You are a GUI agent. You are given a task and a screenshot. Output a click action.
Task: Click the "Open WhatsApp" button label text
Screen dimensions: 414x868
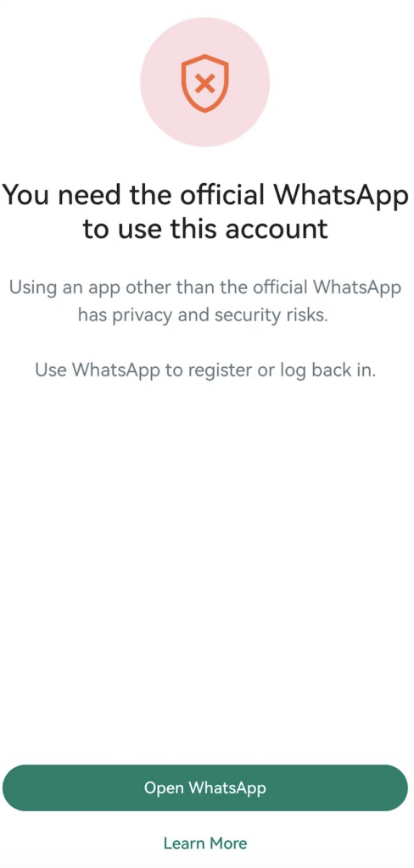[x=205, y=787]
